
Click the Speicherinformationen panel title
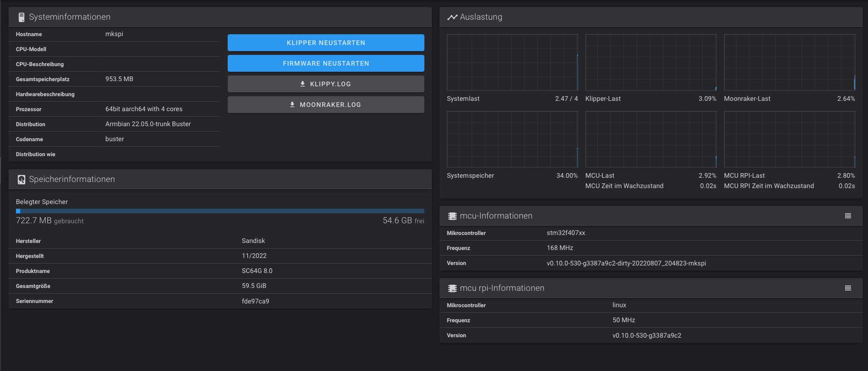point(72,179)
